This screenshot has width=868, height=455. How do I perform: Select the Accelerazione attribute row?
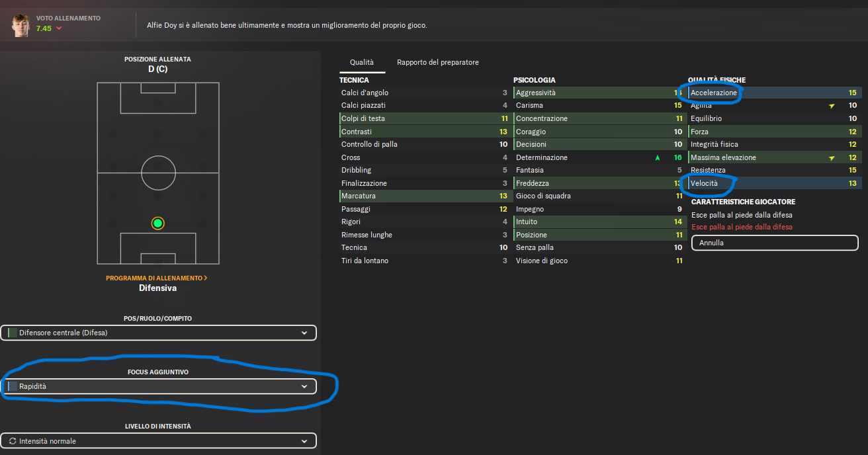tap(773, 93)
